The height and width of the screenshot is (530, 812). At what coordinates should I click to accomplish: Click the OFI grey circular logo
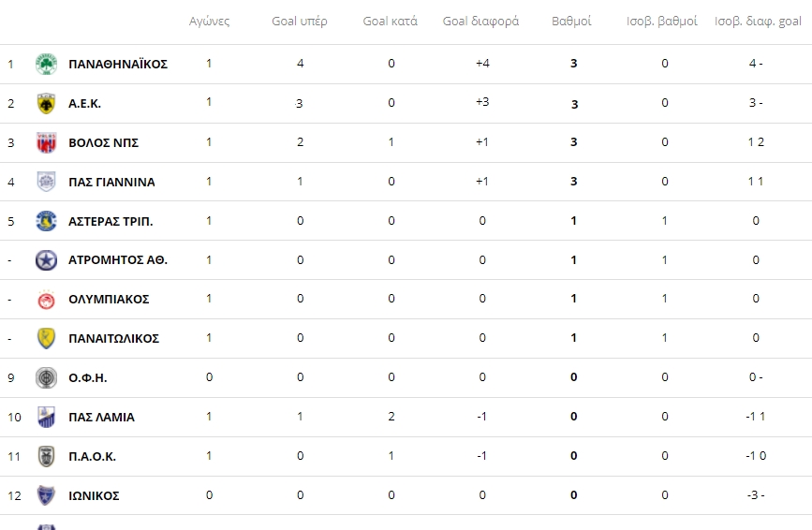(46, 377)
